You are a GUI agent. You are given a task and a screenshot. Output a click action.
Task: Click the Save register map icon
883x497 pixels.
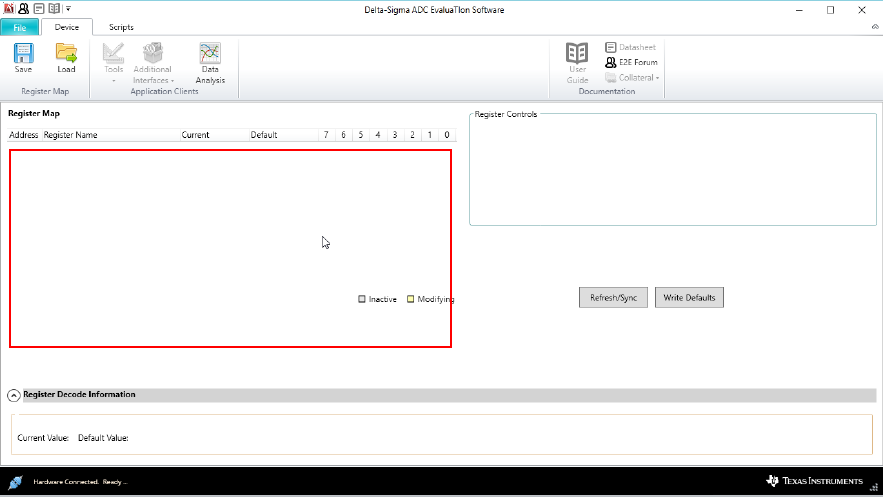[23, 53]
